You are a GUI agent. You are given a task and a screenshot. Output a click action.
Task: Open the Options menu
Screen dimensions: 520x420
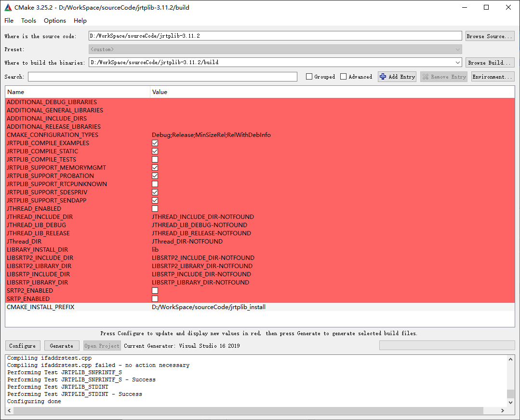click(55, 21)
